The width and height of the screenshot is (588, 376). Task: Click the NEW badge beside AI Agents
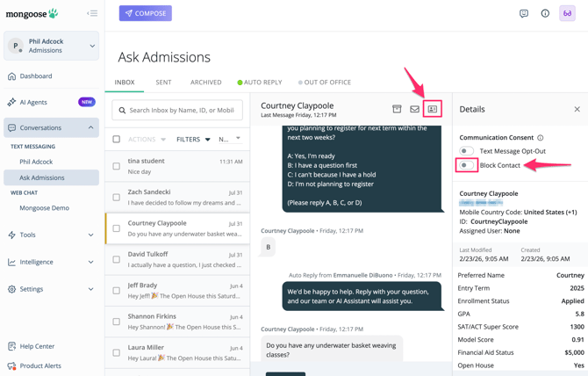pos(87,102)
